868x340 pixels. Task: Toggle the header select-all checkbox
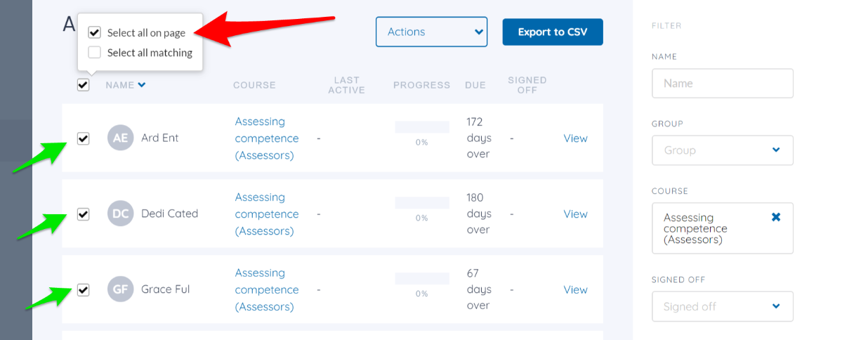pyautogui.click(x=83, y=85)
